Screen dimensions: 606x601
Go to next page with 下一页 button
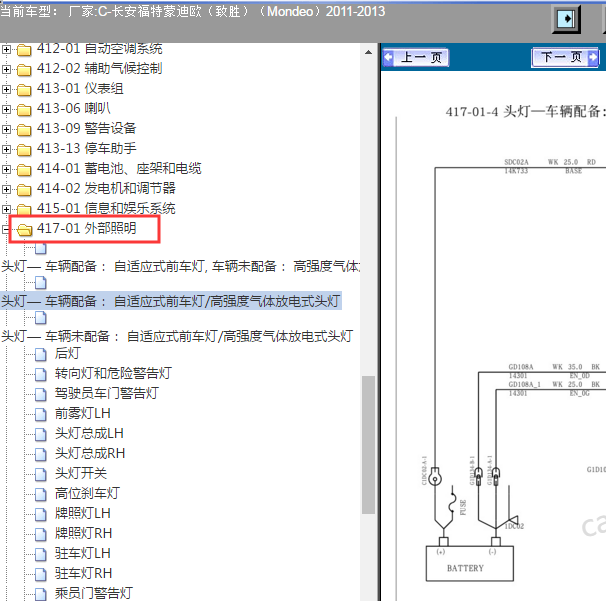565,57
